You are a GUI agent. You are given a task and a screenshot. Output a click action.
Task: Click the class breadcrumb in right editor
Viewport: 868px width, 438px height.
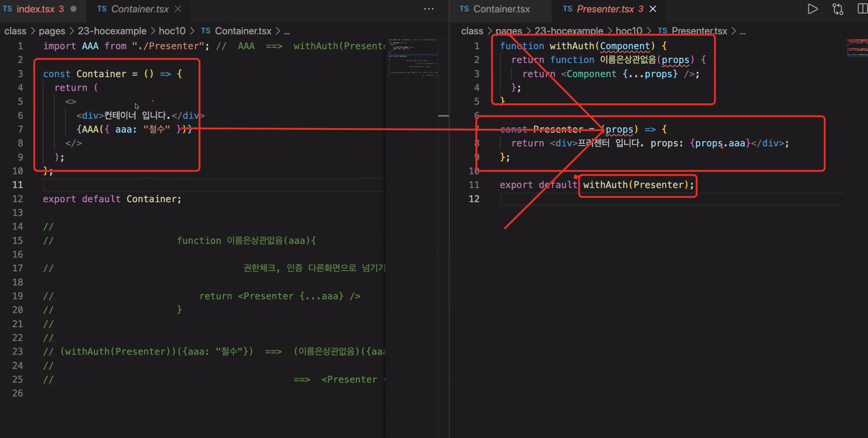pyautogui.click(x=472, y=31)
